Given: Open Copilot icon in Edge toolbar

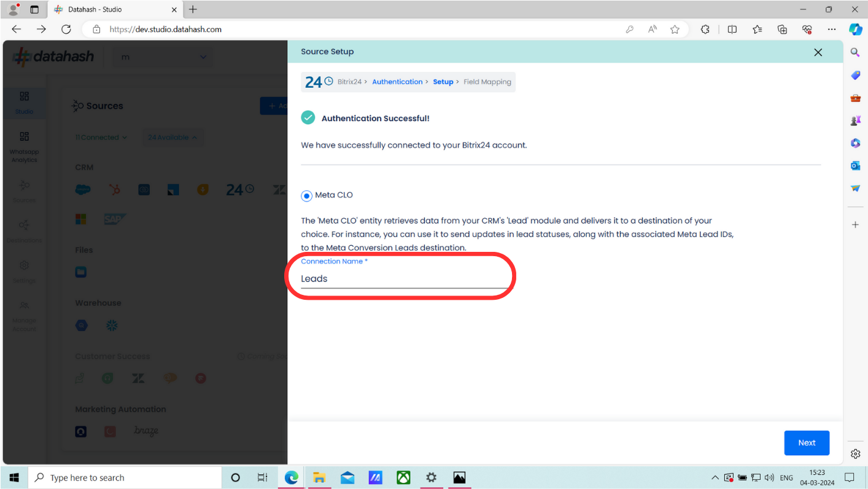Looking at the screenshot, I should pyautogui.click(x=855, y=29).
